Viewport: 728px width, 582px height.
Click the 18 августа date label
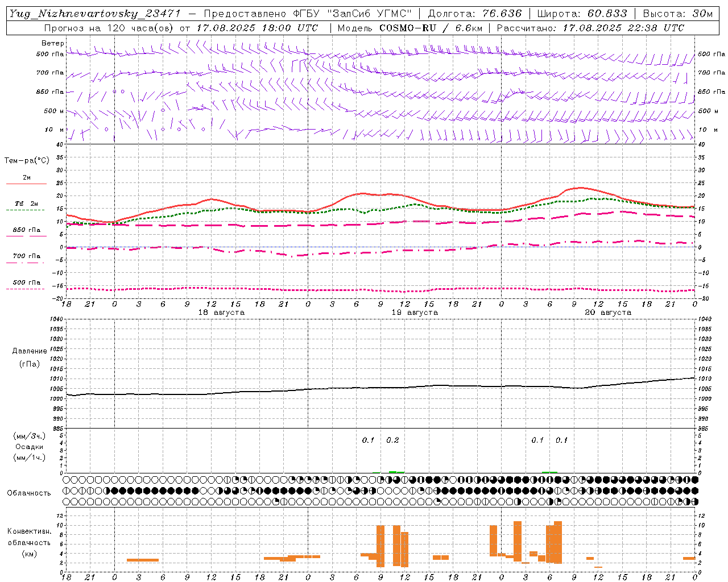coord(221,313)
